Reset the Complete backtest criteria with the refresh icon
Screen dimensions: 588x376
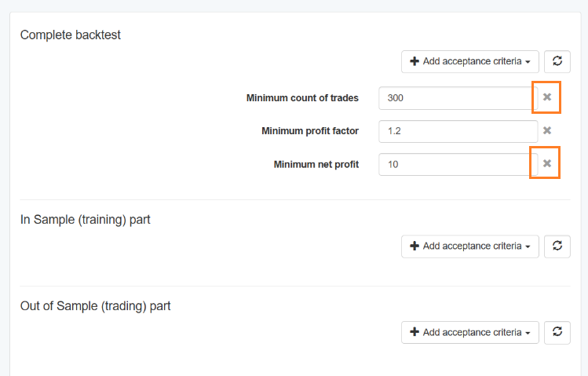(x=557, y=61)
